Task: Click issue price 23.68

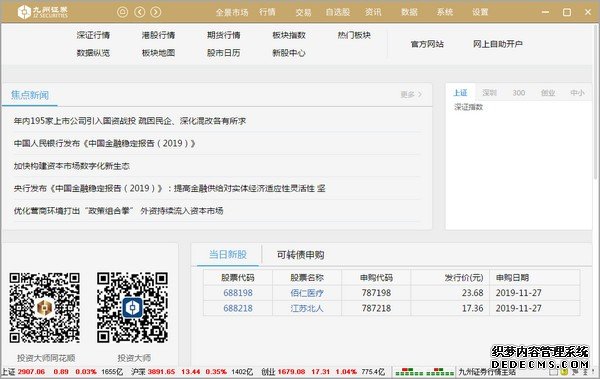Action: (x=473, y=293)
